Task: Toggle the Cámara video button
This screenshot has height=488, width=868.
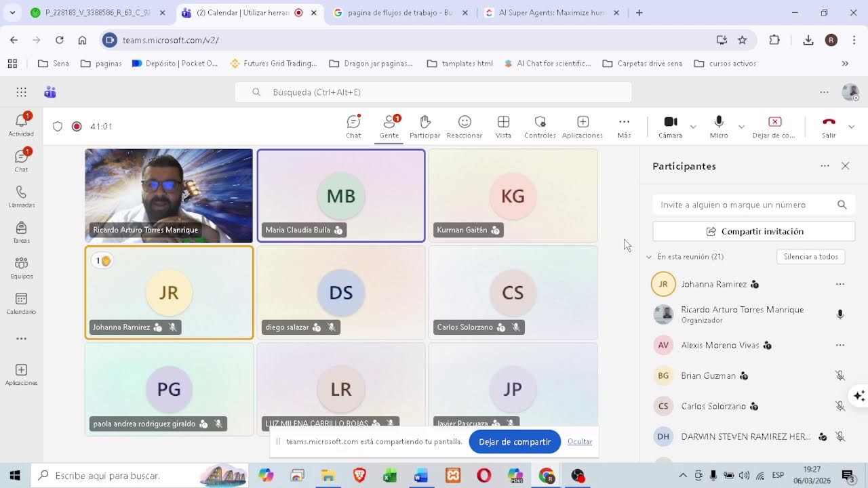Action: tap(671, 126)
